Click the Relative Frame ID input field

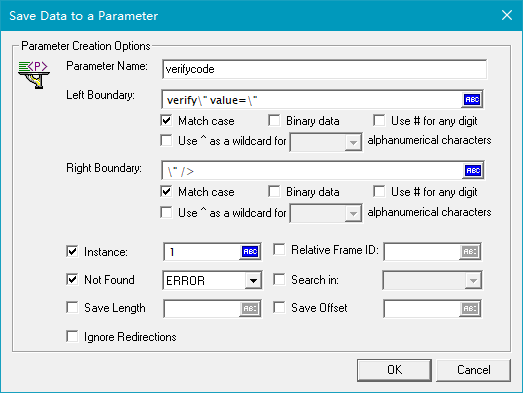422,252
